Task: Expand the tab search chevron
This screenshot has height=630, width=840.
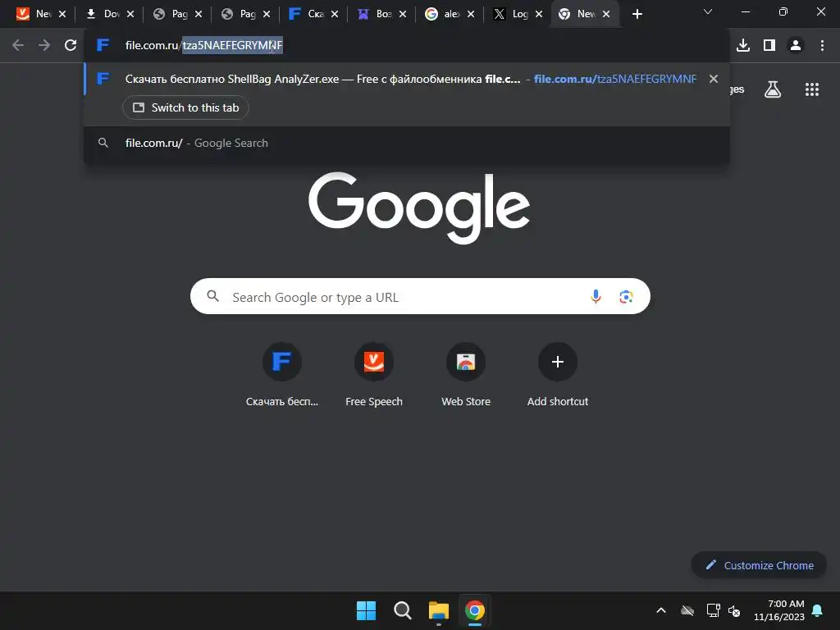Action: 708,11
